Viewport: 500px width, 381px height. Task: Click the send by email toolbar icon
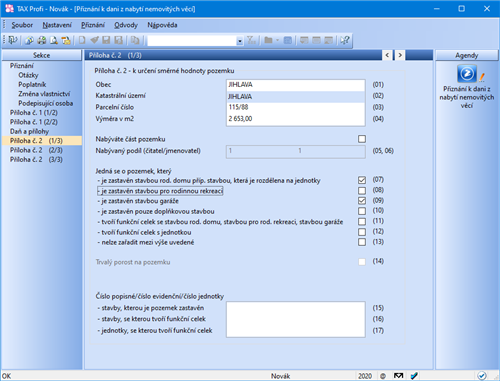66,40
